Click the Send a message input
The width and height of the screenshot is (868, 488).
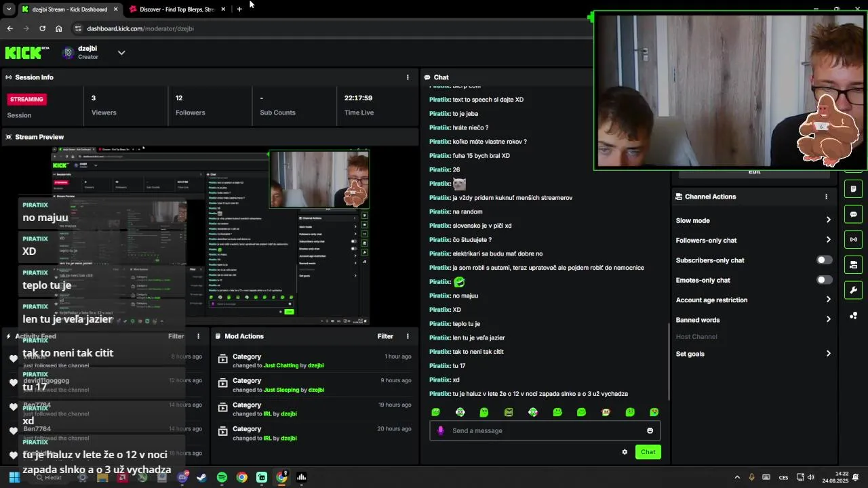[x=545, y=430]
